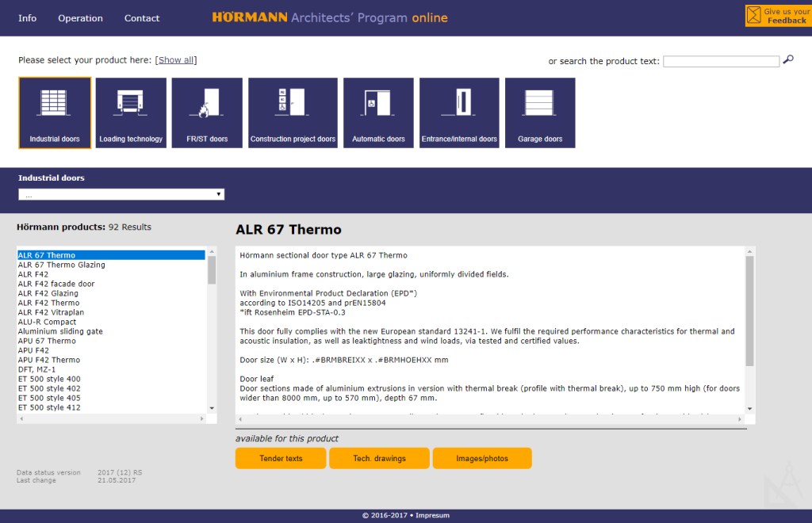Pick the Entrance/internal doors icon
This screenshot has width=812, height=523.
click(x=459, y=113)
